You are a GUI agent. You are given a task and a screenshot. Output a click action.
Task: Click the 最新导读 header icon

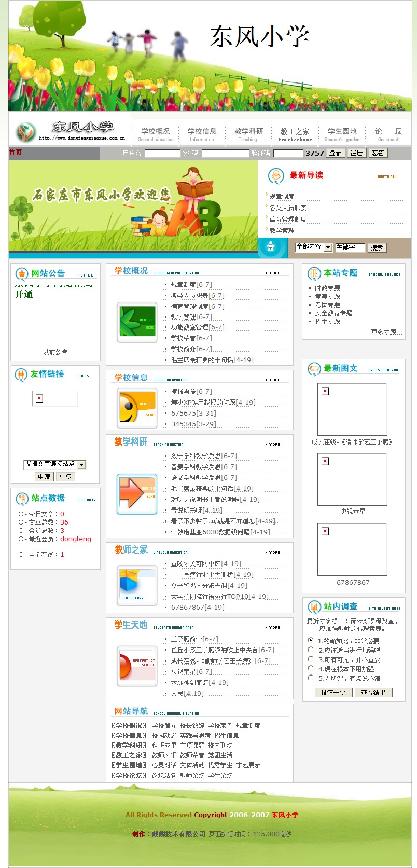click(276, 176)
